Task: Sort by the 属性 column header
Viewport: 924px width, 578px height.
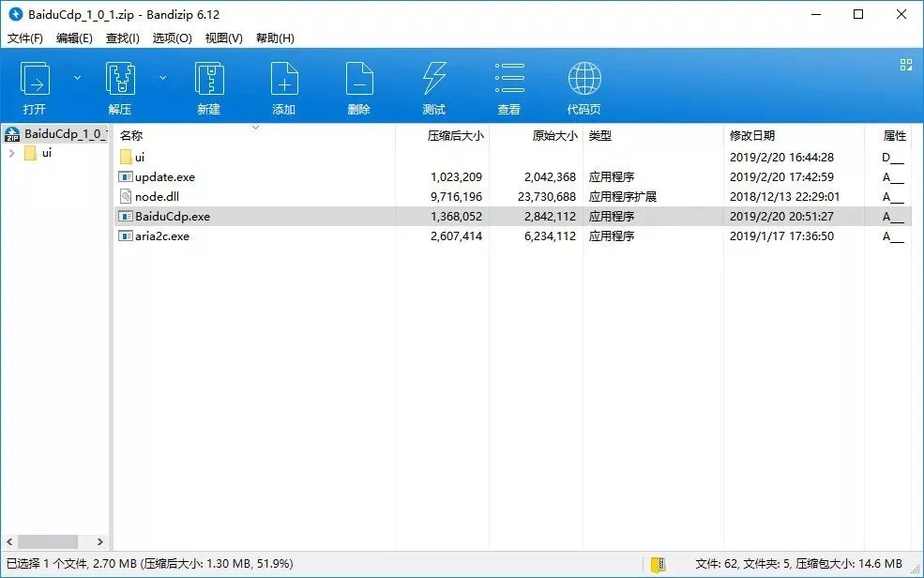Action: [x=894, y=135]
